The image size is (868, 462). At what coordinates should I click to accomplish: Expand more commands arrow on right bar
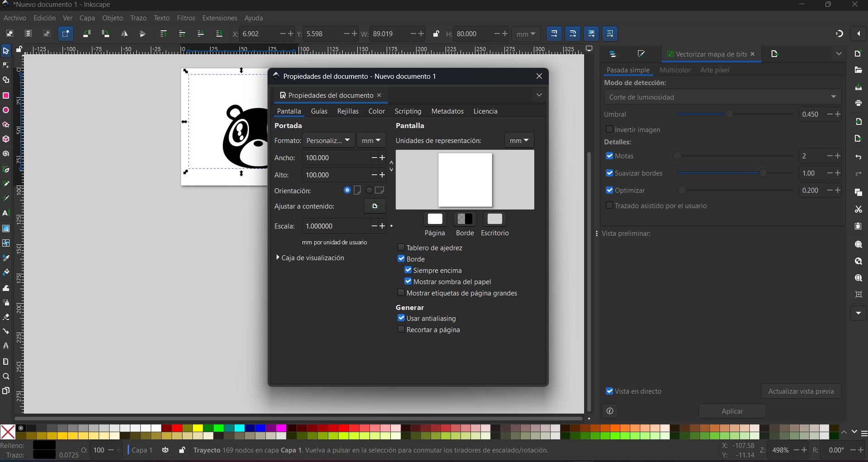tap(858, 313)
